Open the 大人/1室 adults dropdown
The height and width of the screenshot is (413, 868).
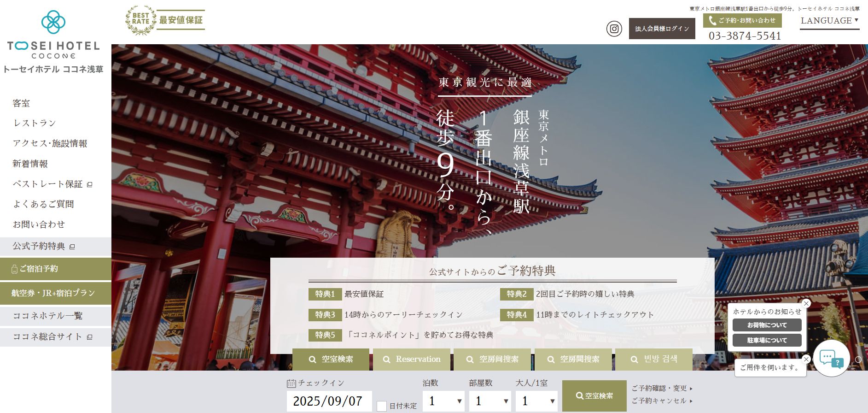coord(536,401)
